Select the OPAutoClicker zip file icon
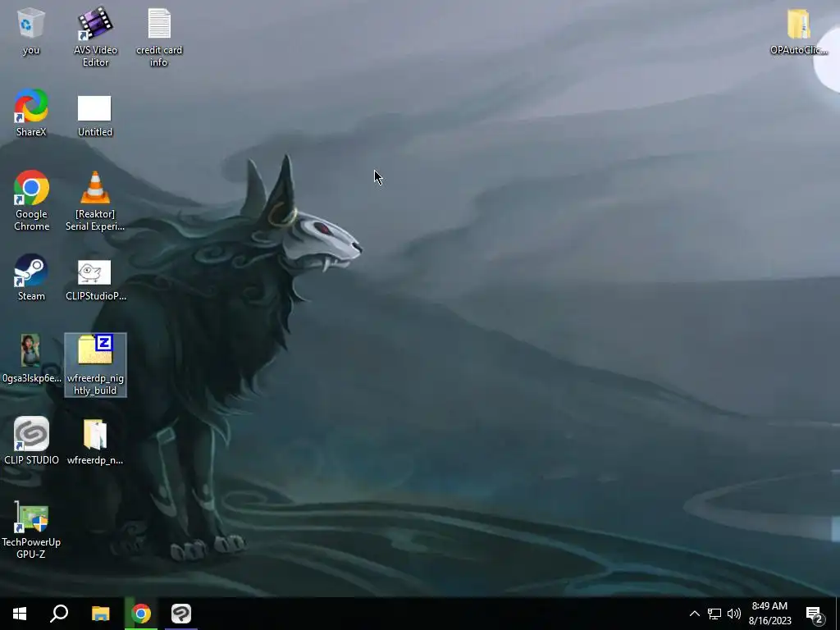This screenshot has width=840, height=630. click(799, 30)
